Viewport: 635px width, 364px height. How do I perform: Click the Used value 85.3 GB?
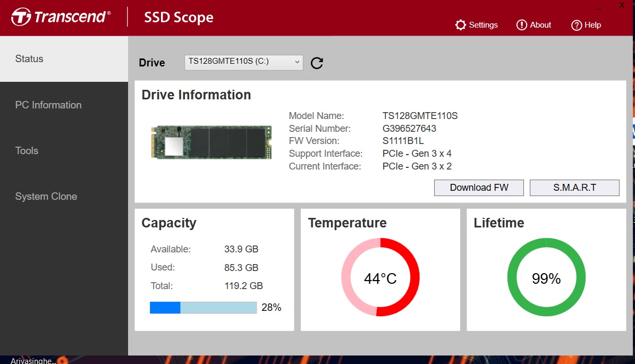coord(241,268)
